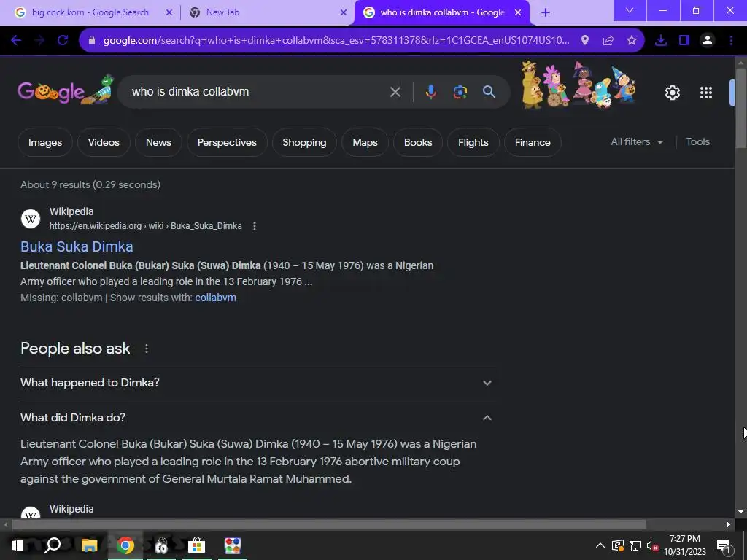Show hidden system tray icons
Screen dimensions: 747x560
(x=600, y=545)
